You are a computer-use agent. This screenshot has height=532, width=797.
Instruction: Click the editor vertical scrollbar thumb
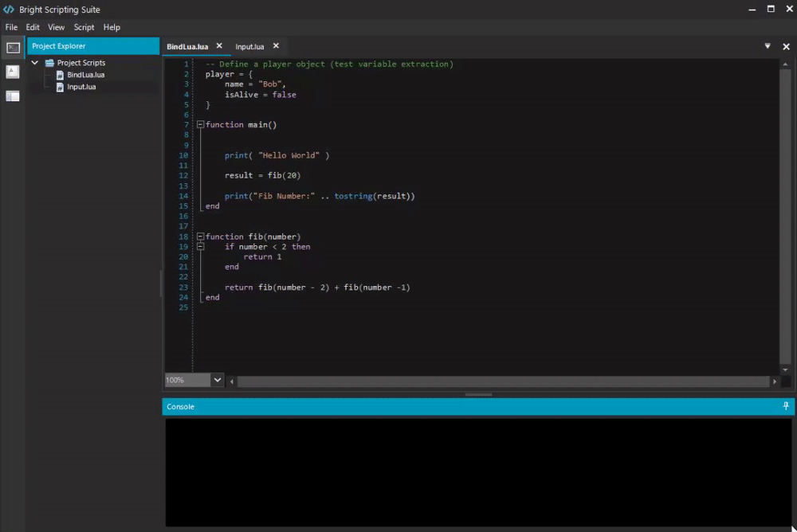pyautogui.click(x=785, y=217)
